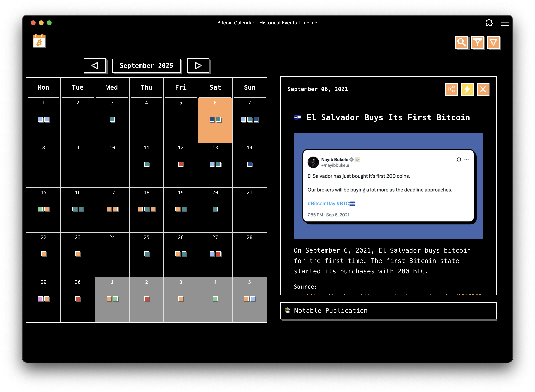Close the event detail panel
Viewport: 535px width, 392px height.
pos(483,89)
